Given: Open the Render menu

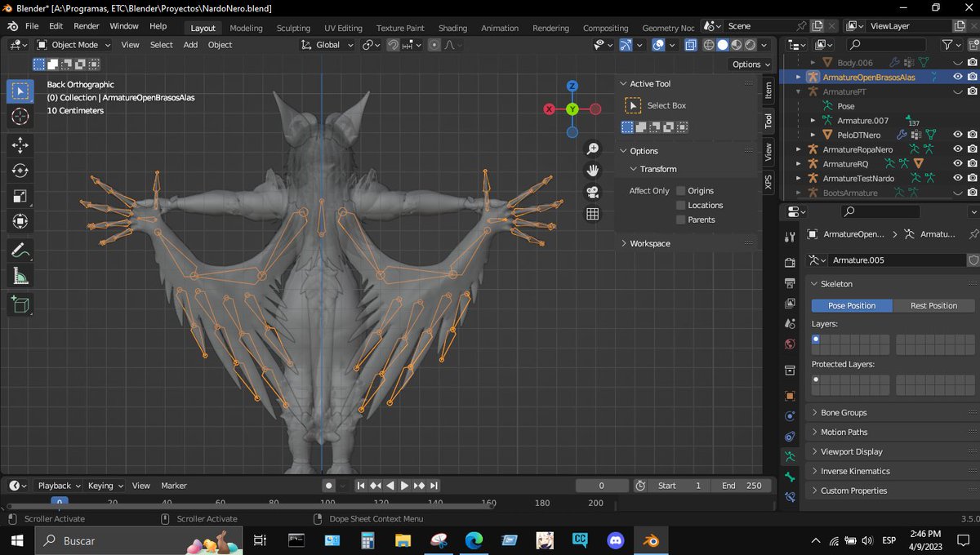Looking at the screenshot, I should [x=87, y=26].
